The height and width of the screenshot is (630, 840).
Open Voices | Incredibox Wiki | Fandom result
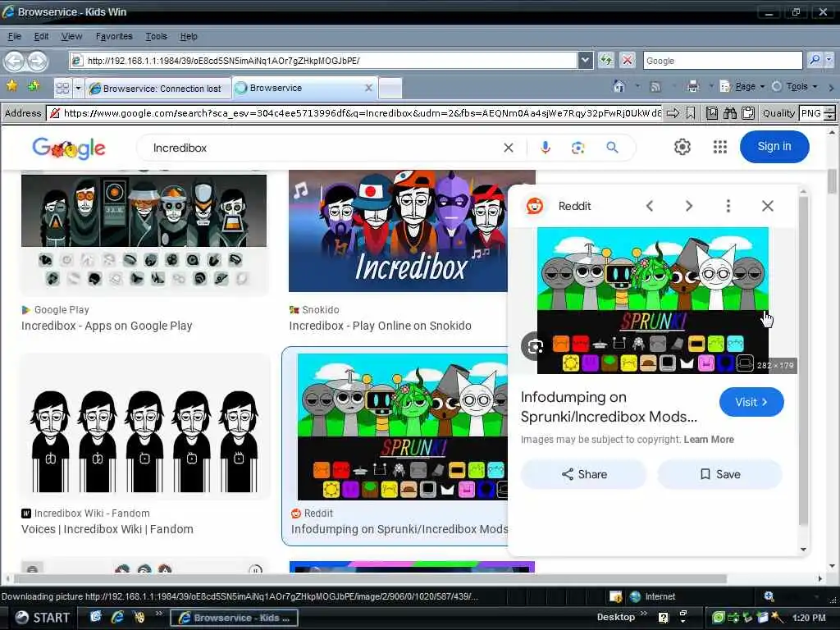[x=107, y=529]
